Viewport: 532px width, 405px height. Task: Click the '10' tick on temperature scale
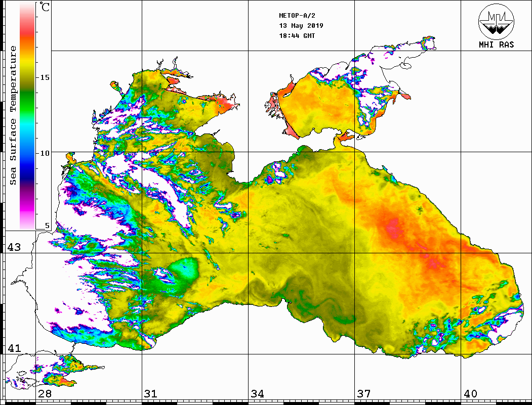45,153
